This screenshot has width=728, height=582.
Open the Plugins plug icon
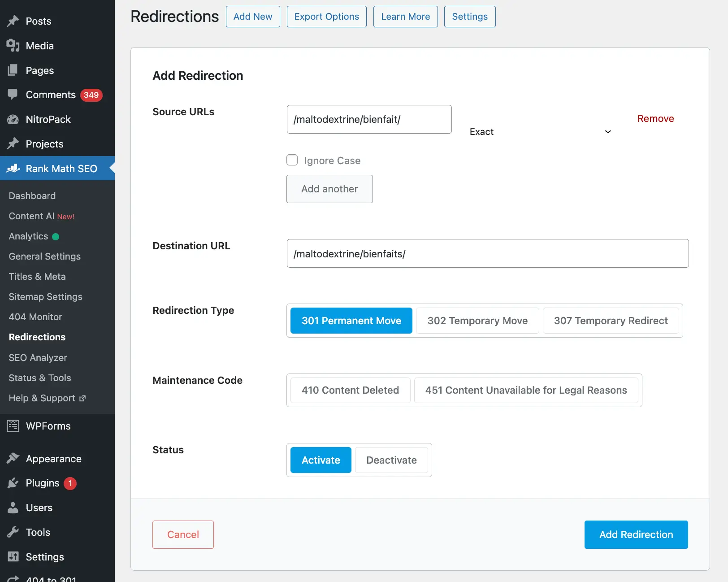click(x=13, y=483)
